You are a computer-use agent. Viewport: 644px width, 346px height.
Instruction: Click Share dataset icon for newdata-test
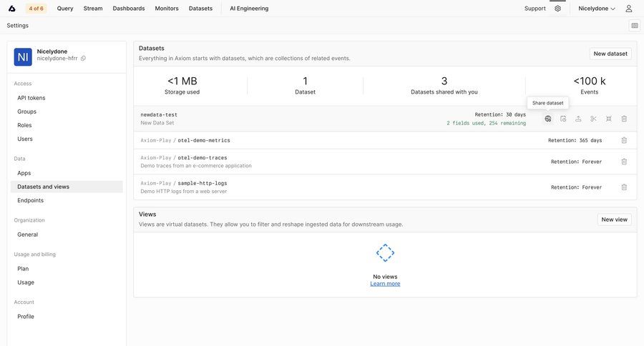(548, 119)
